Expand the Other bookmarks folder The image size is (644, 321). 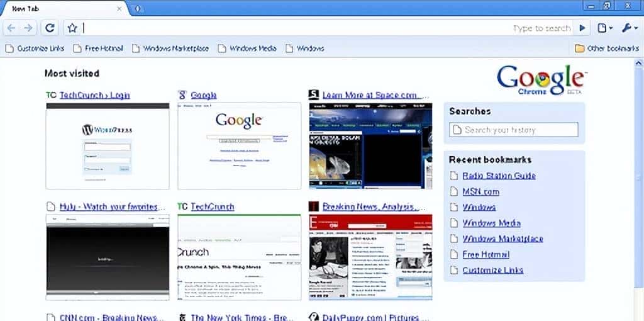(x=607, y=48)
